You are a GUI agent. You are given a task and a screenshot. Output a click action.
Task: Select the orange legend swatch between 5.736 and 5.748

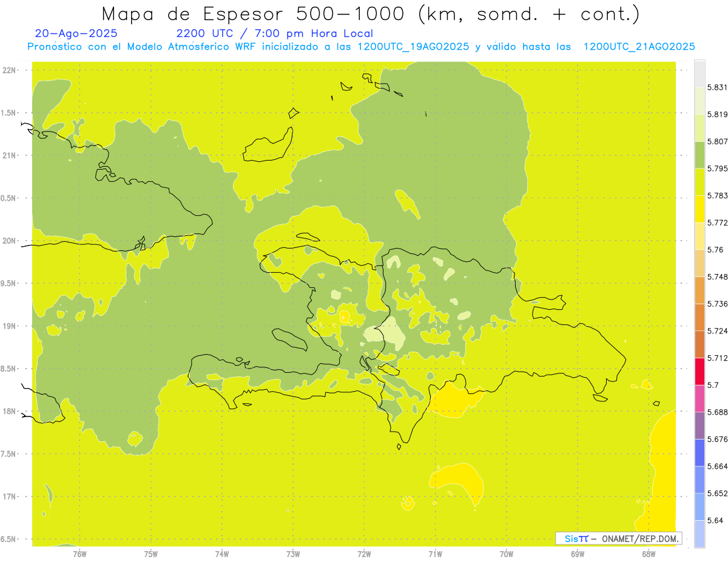[x=699, y=290]
